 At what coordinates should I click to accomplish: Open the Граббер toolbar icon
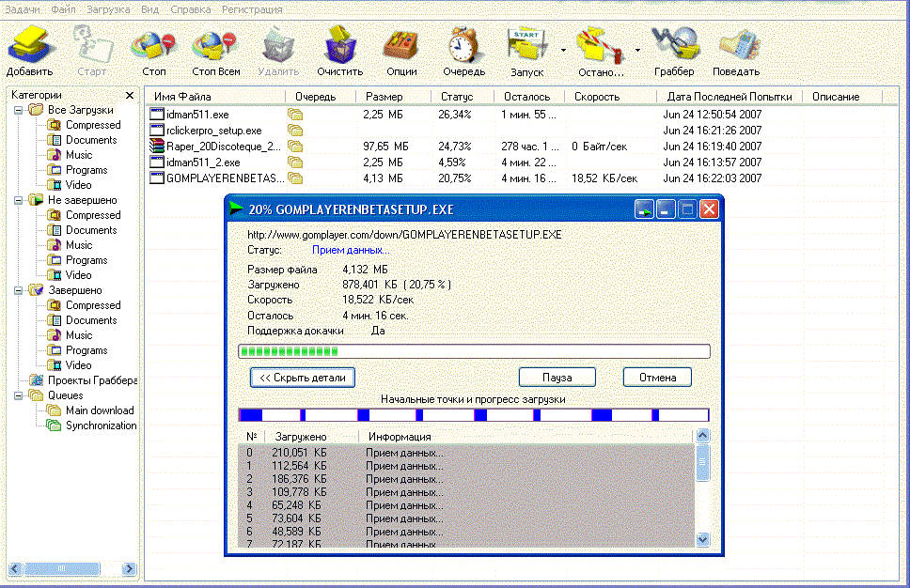coord(674,43)
